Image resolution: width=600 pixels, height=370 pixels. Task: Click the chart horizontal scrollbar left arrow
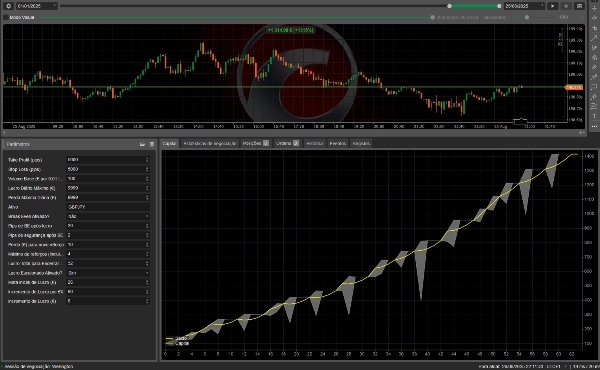[x=4, y=132]
